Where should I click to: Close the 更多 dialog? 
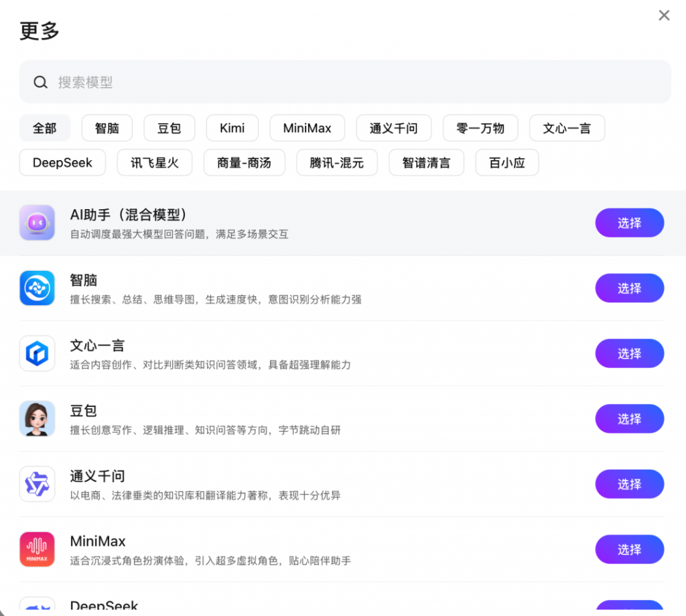pyautogui.click(x=664, y=15)
